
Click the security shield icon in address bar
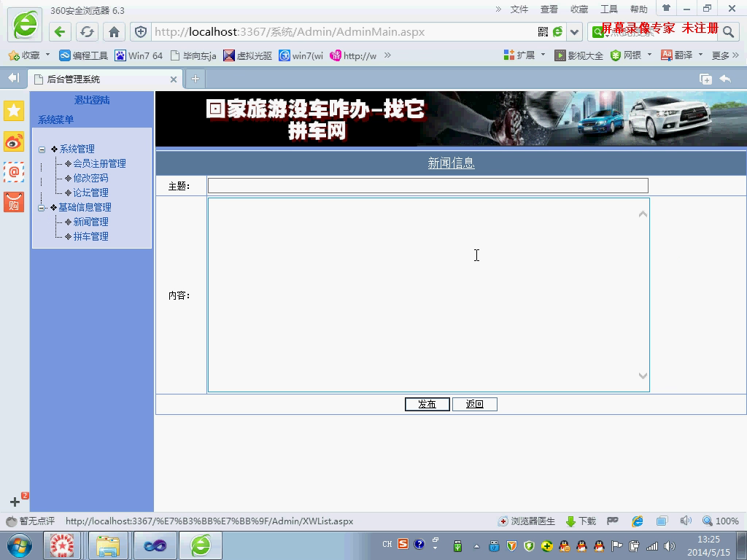pyautogui.click(x=141, y=32)
